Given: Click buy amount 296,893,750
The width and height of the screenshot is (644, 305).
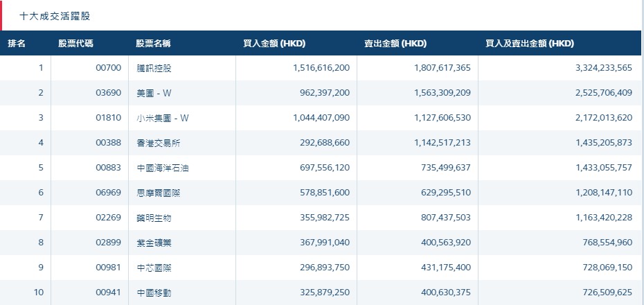Looking at the screenshot, I should (x=325, y=268).
